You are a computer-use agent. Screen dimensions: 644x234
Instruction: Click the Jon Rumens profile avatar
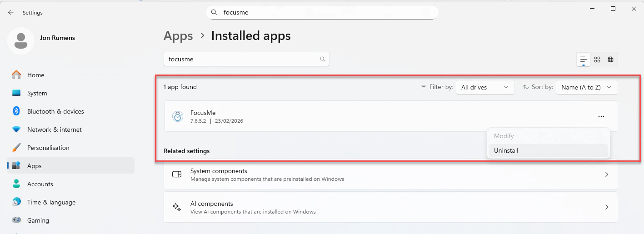point(21,40)
